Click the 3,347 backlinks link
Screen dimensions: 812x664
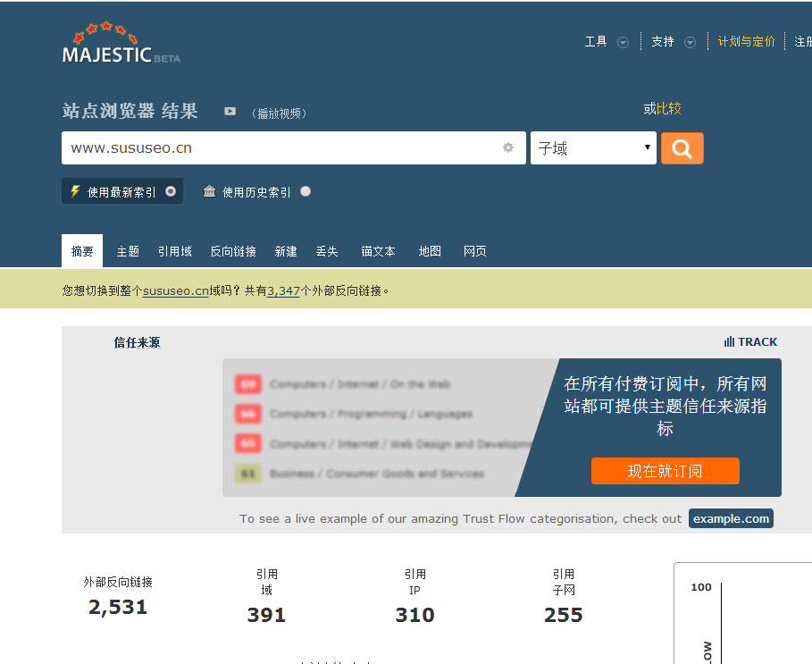tap(283, 290)
